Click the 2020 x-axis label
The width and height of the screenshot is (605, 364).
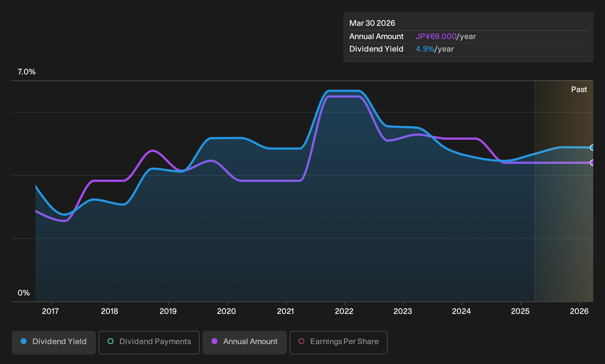click(227, 311)
